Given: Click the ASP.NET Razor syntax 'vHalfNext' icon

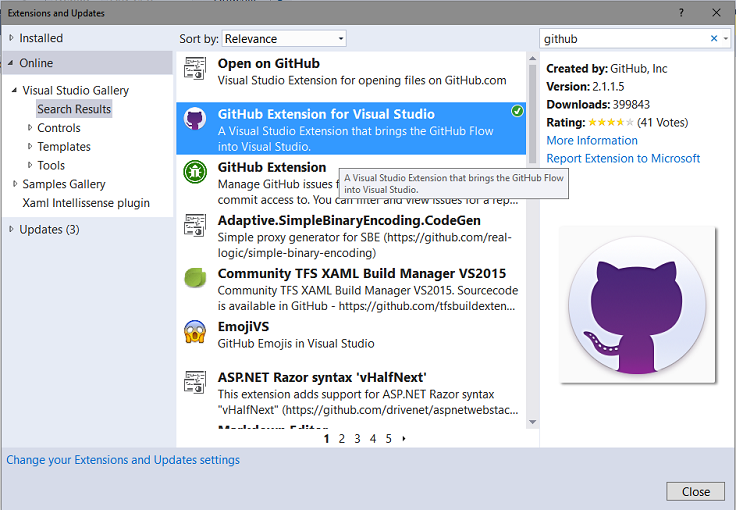Looking at the screenshot, I should (x=195, y=382).
